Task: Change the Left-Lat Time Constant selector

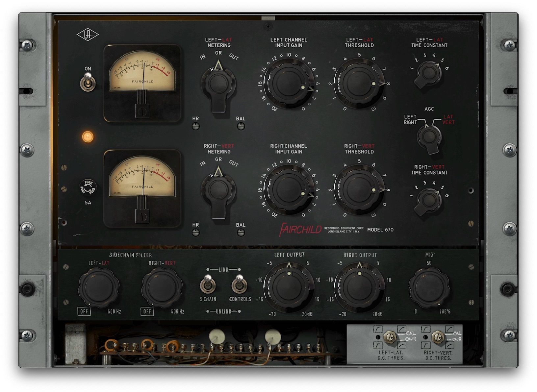Action: pos(428,74)
